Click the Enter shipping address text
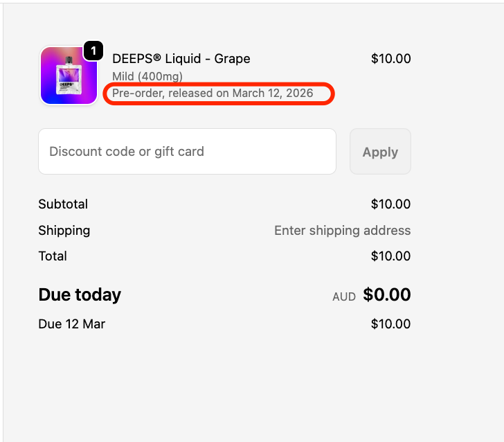The width and height of the screenshot is (504, 442). (x=342, y=231)
